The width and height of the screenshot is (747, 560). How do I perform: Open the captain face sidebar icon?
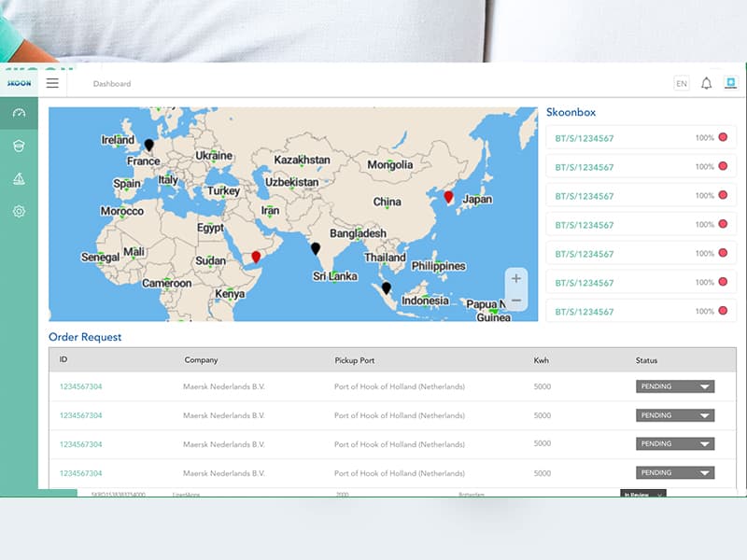[19, 146]
